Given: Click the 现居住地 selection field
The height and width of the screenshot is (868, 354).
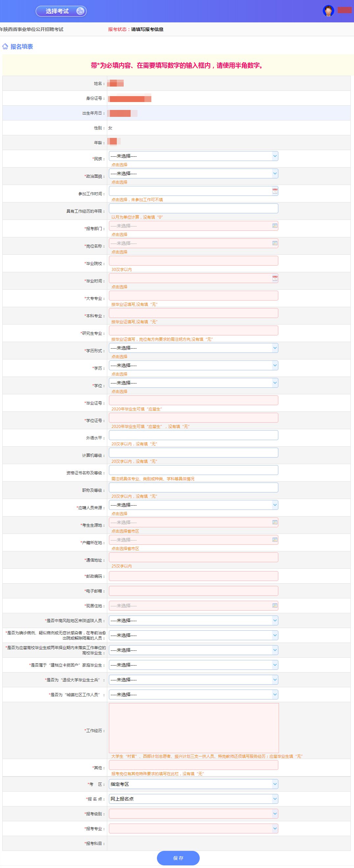Looking at the screenshot, I should coord(193,606).
